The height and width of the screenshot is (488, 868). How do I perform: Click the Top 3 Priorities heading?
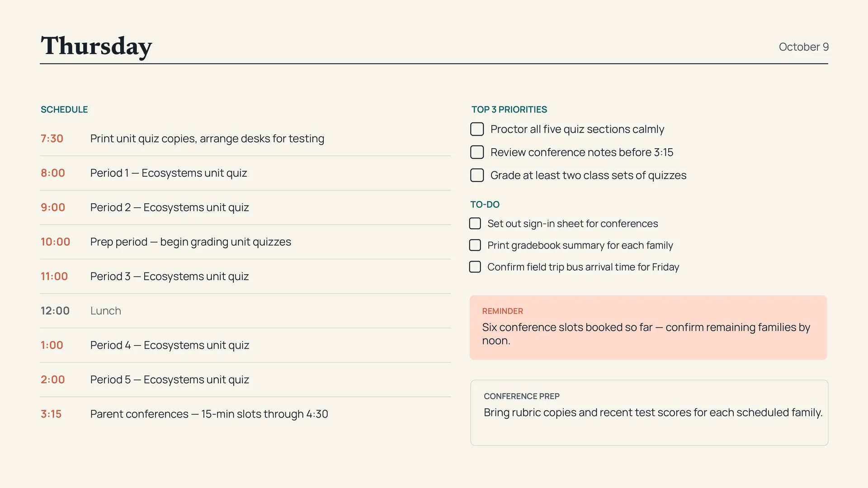click(509, 109)
